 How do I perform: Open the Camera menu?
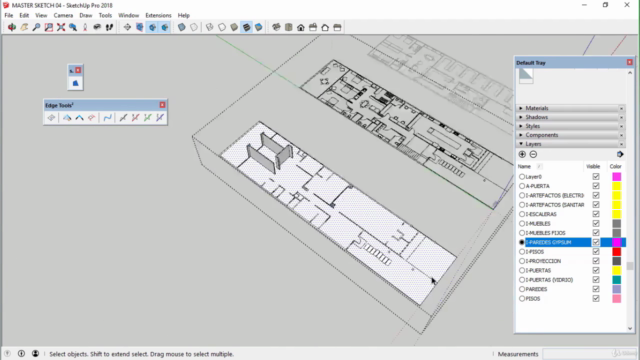[x=63, y=16]
